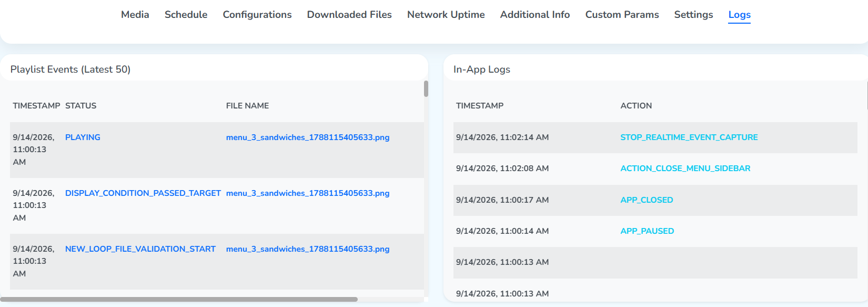
Task: Click the PLAYING status entry
Action: 83,137
